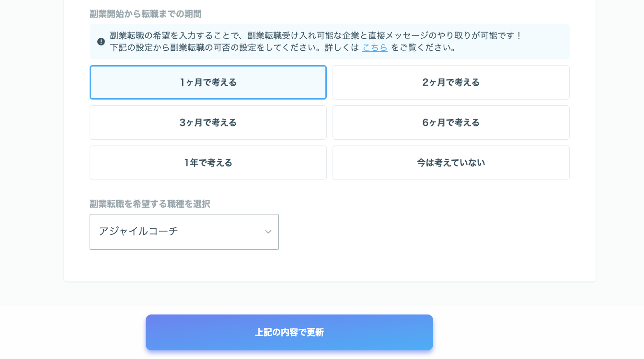Click the exclamation info icon in the notice
Image resolution: width=644 pixels, height=359 pixels.
pos(101,42)
